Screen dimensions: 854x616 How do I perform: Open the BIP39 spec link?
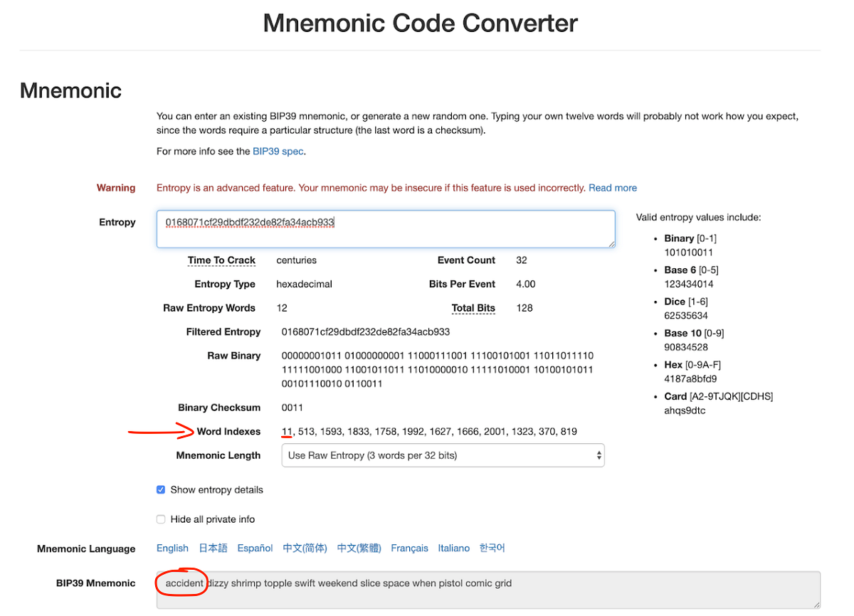(x=278, y=151)
